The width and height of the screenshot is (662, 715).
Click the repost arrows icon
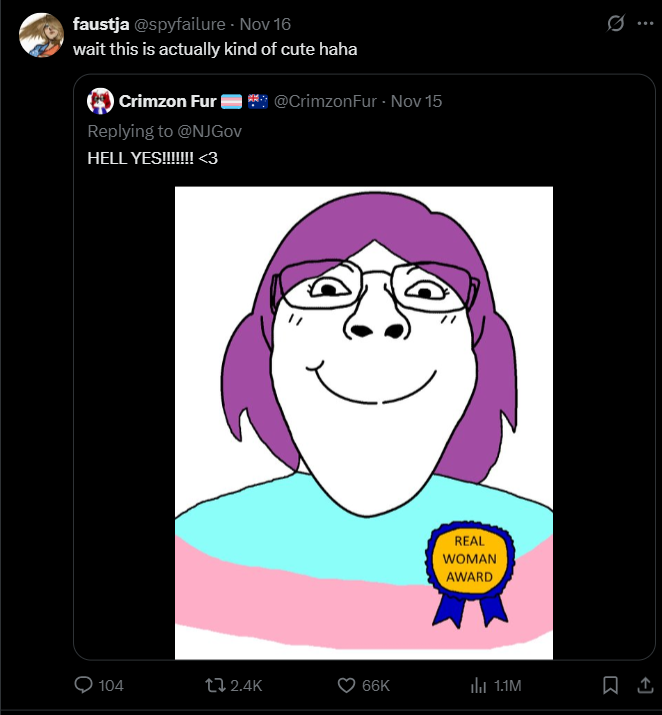coord(211,685)
